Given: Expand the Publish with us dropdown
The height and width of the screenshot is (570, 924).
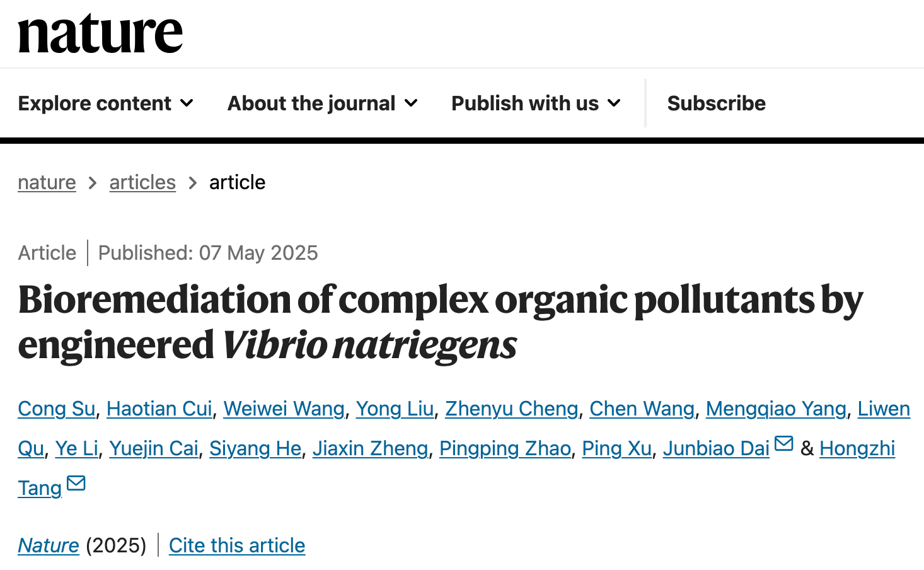Looking at the screenshot, I should coord(536,103).
